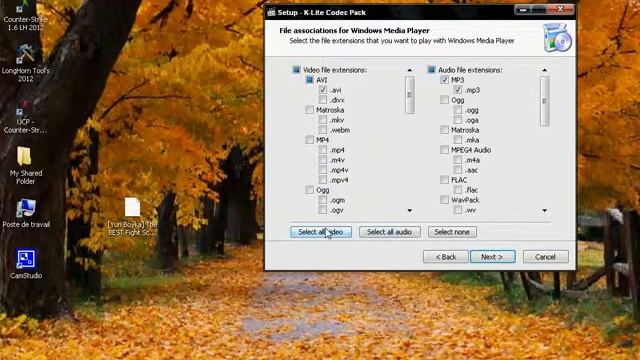Check the .mka extension
640x360 pixels.
coord(458,140)
